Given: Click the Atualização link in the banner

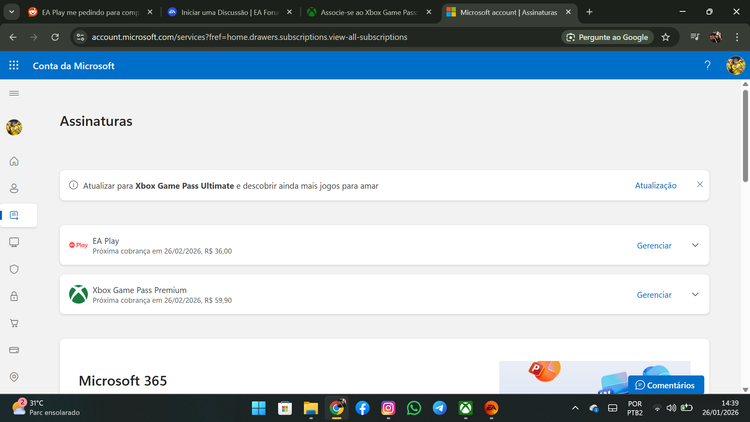Looking at the screenshot, I should [655, 185].
